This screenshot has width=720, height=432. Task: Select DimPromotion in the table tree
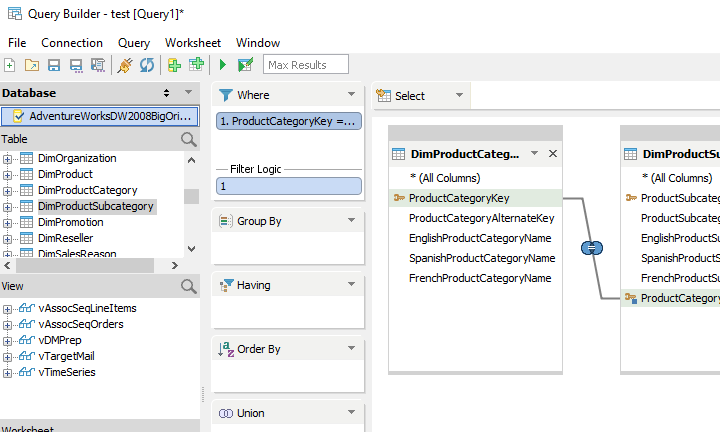point(71,222)
